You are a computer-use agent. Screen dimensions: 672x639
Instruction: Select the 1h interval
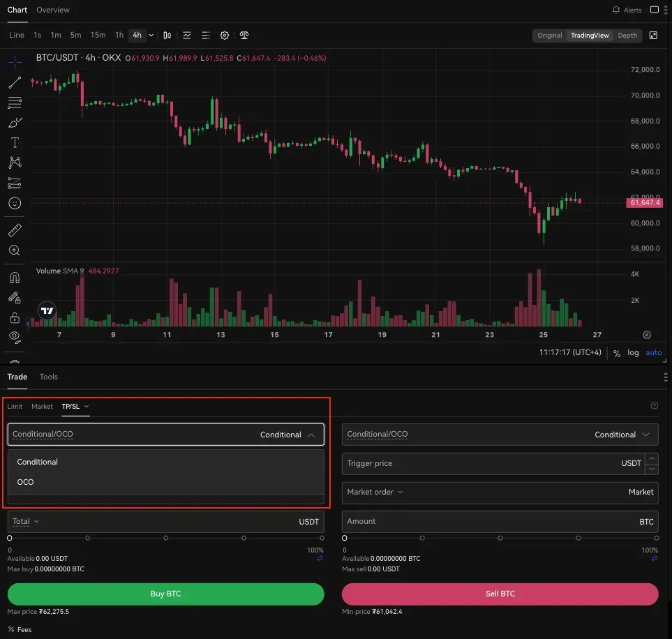pos(119,35)
